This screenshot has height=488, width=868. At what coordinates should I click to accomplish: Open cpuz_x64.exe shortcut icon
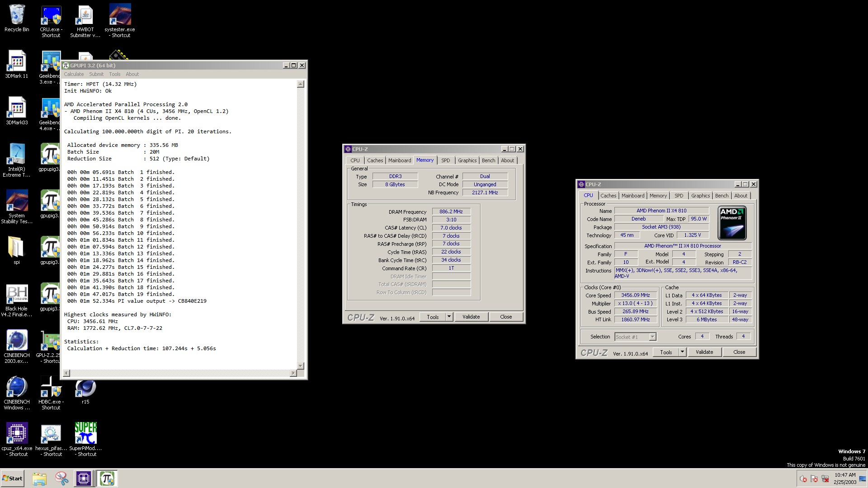[x=17, y=440]
